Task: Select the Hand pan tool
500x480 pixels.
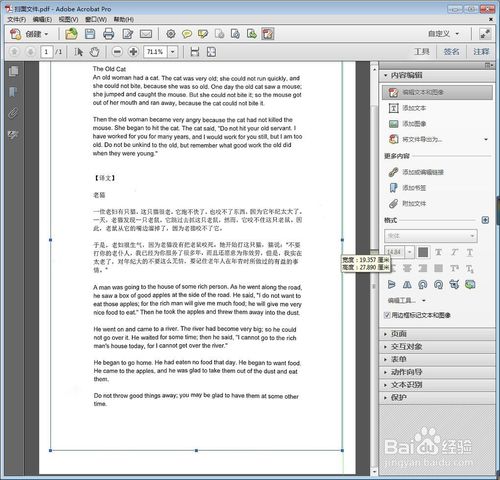Action: point(94,52)
